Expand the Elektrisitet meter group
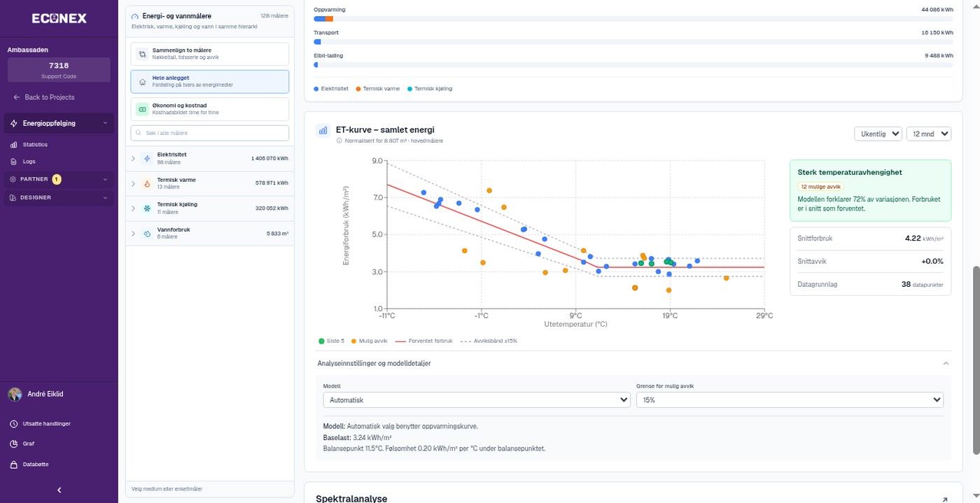Screen dimensions: 980x503 (x=133, y=158)
